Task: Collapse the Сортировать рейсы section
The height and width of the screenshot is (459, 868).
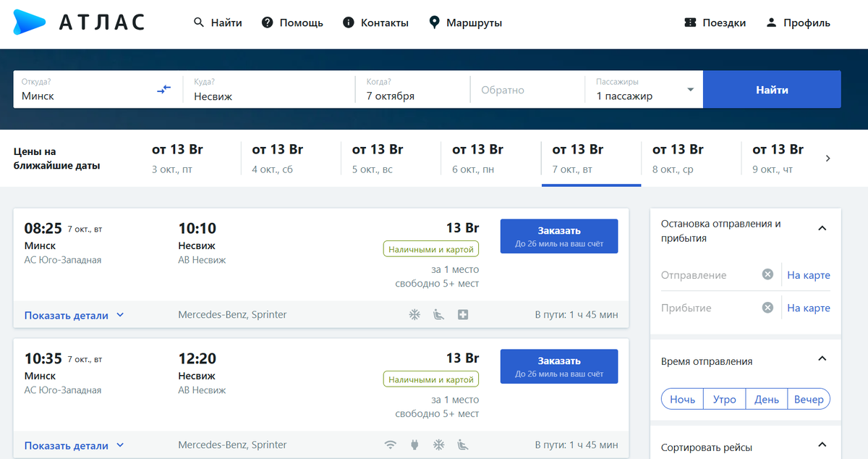Action: point(822,445)
